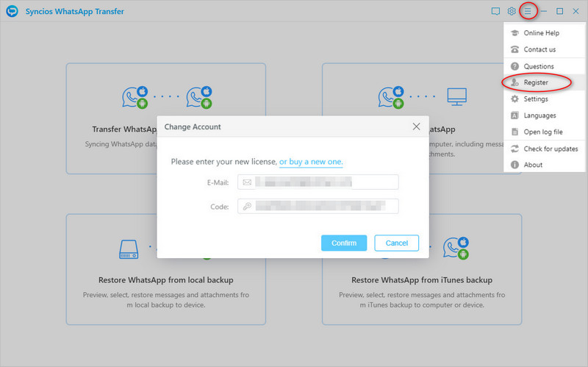Select Transfer WhatsApp card target phone icon
This screenshot has height=367, width=588.
pos(199,97)
